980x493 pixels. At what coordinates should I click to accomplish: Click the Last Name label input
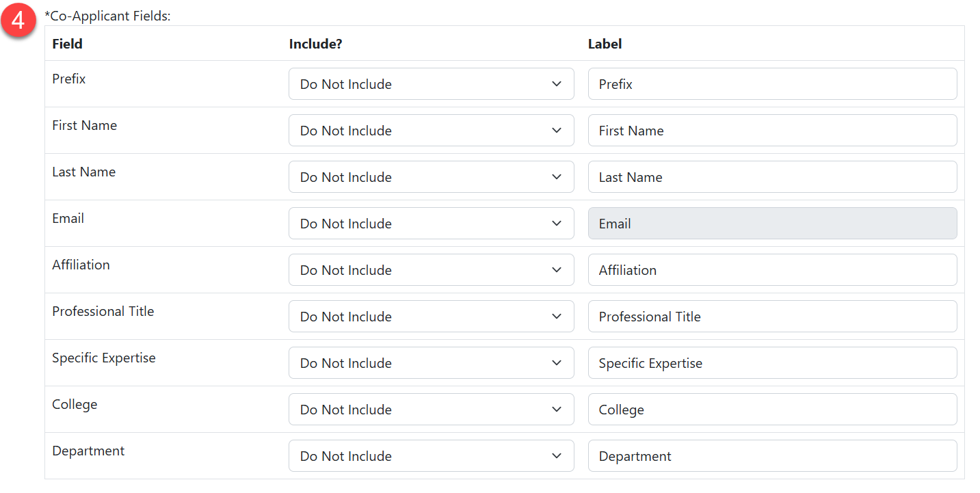[x=772, y=177]
